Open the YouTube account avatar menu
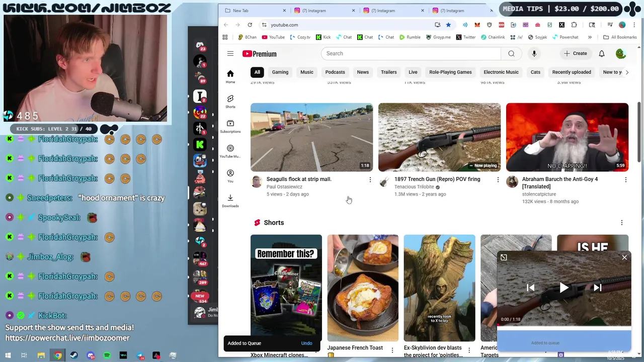 621,54
